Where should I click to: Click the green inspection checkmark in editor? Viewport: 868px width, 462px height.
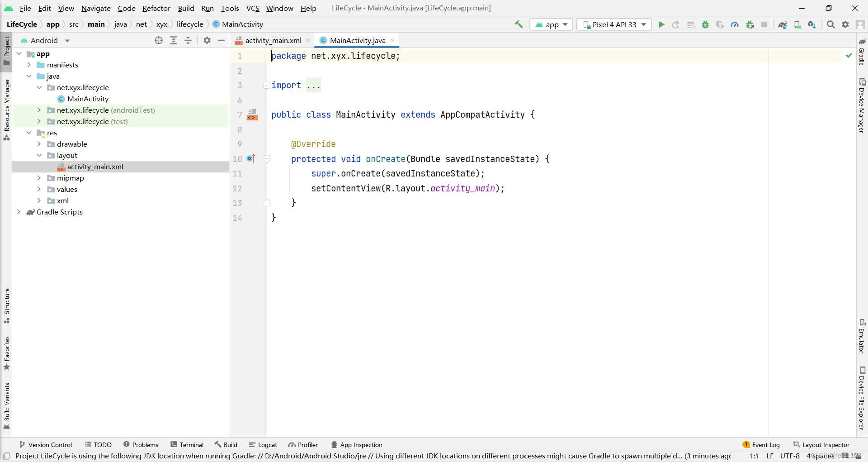tap(849, 55)
